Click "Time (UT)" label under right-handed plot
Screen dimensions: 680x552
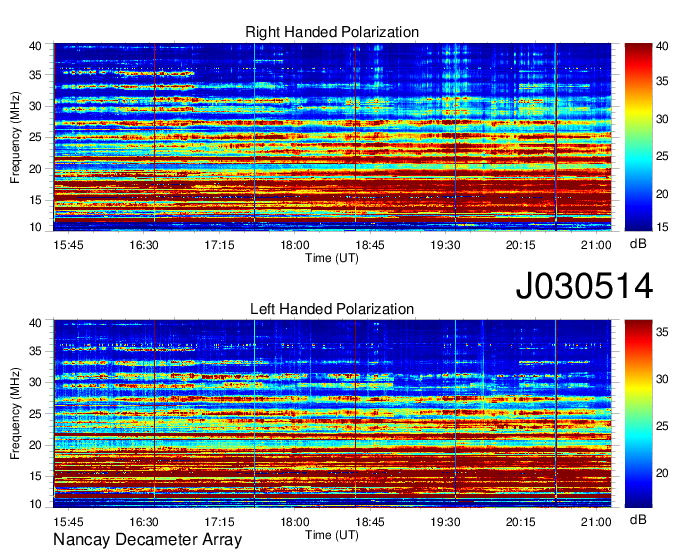click(332, 258)
